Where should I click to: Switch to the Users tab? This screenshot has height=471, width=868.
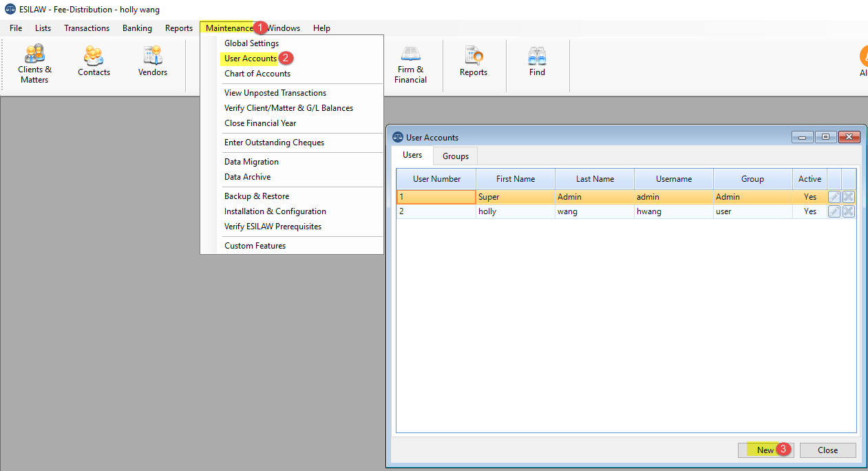click(412, 155)
